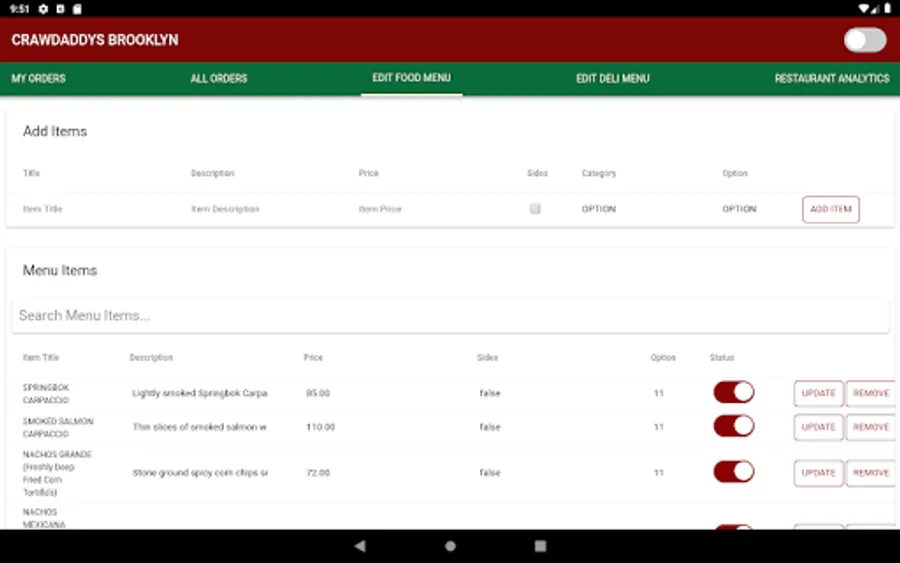Update the Nachos Grande item
This screenshot has height=563, width=900.
(x=818, y=473)
